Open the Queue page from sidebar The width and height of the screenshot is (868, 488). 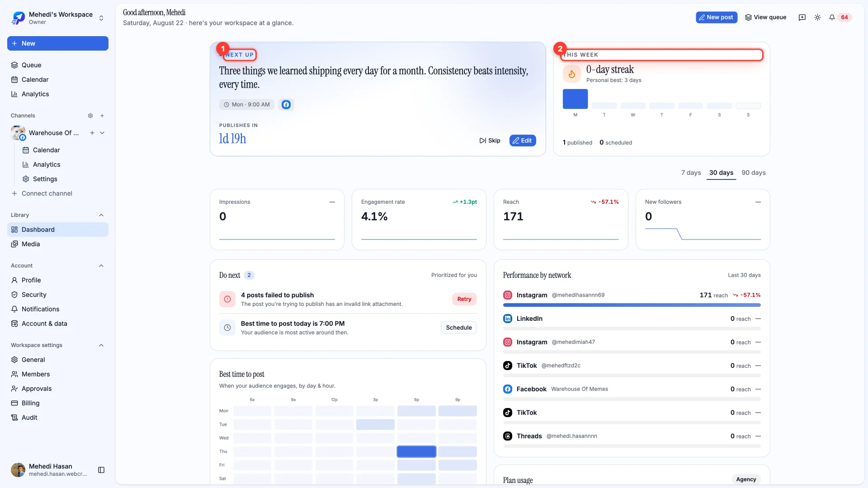(x=58, y=65)
